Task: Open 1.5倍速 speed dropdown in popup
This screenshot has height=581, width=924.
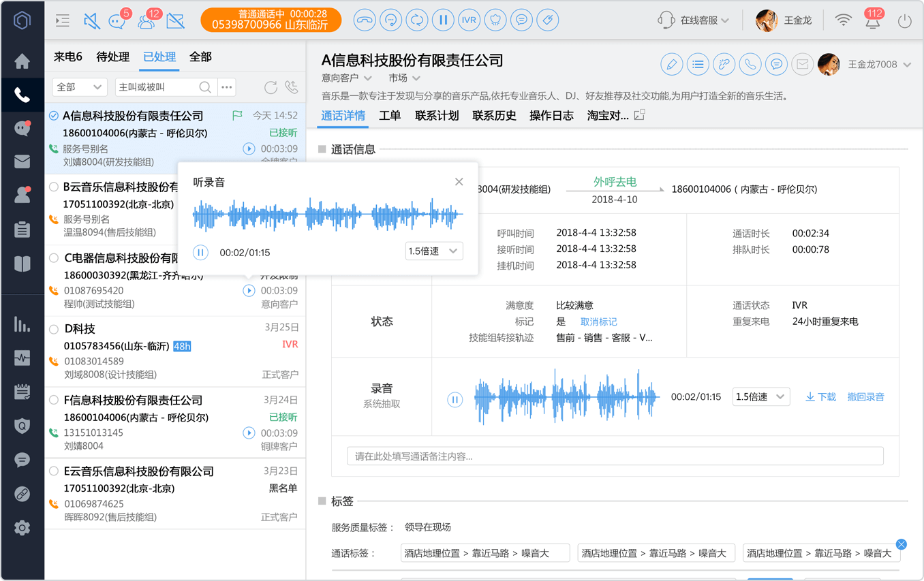Action: pos(434,251)
